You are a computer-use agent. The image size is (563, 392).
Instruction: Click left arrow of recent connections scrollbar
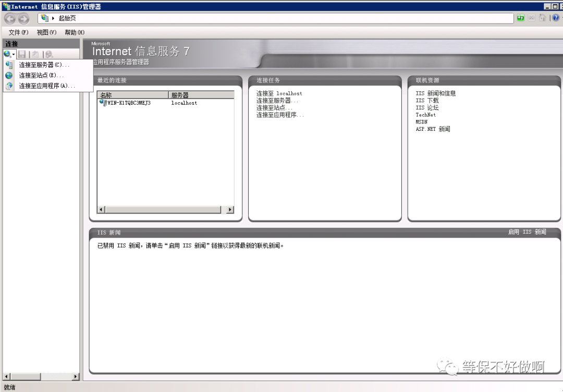tap(101, 210)
